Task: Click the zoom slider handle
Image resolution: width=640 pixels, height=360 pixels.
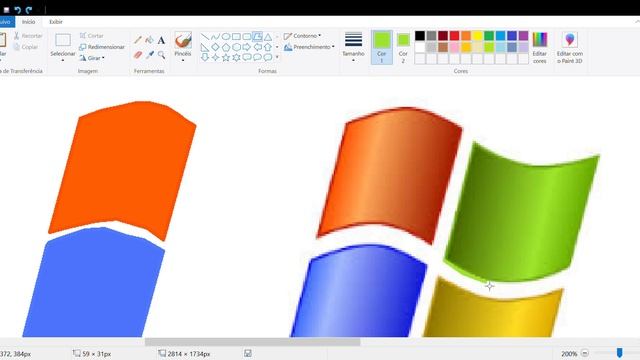Action: (x=620, y=353)
